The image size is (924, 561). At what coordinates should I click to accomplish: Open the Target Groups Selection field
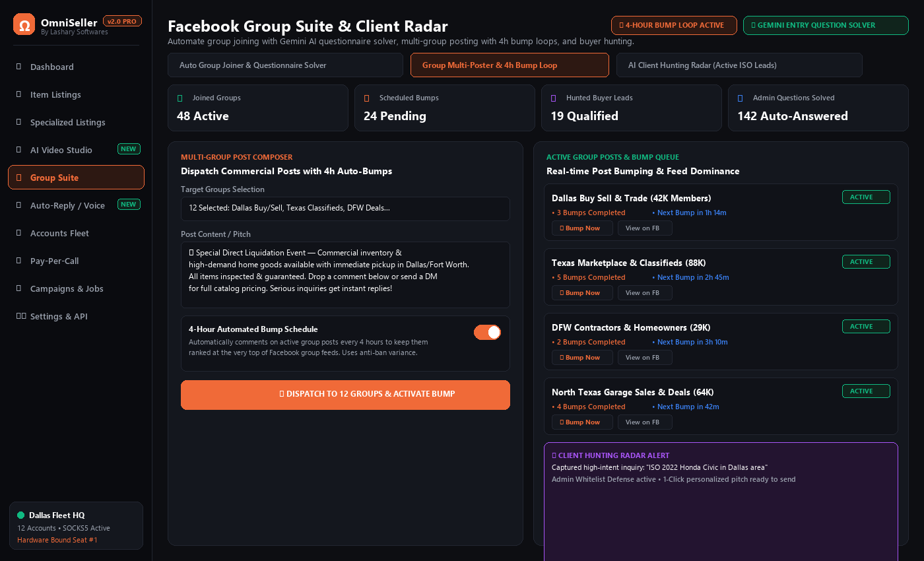pos(345,209)
